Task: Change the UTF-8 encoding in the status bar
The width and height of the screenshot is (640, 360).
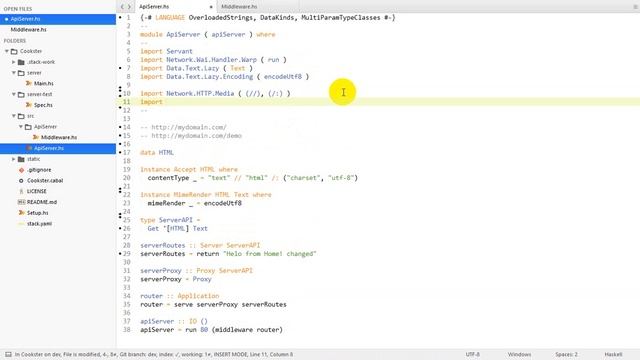Action: coord(473,354)
